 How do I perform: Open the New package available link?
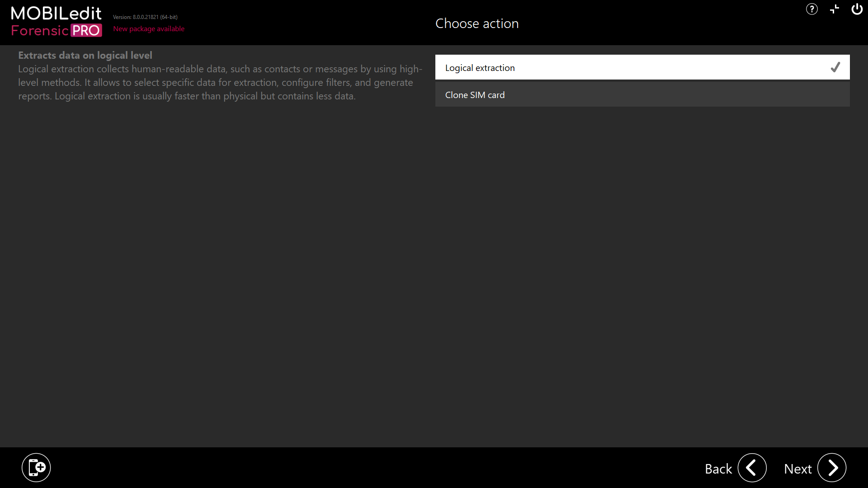(x=149, y=28)
